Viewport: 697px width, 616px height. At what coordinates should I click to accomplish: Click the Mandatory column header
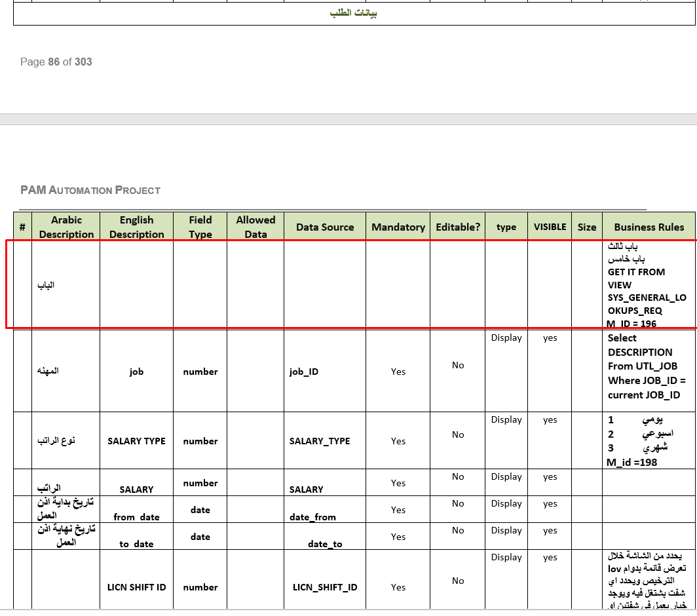pos(398,227)
